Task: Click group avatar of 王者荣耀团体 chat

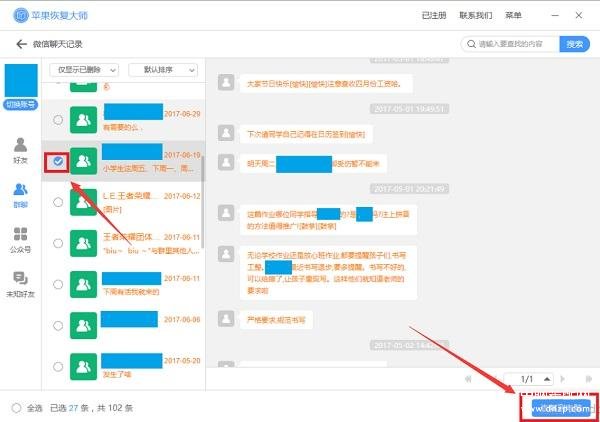Action: click(x=83, y=243)
